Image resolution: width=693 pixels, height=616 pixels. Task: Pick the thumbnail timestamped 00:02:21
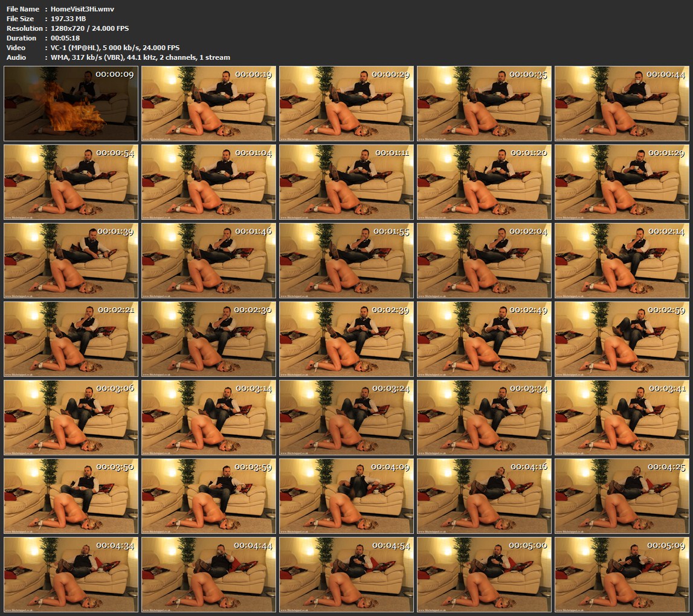pos(71,339)
